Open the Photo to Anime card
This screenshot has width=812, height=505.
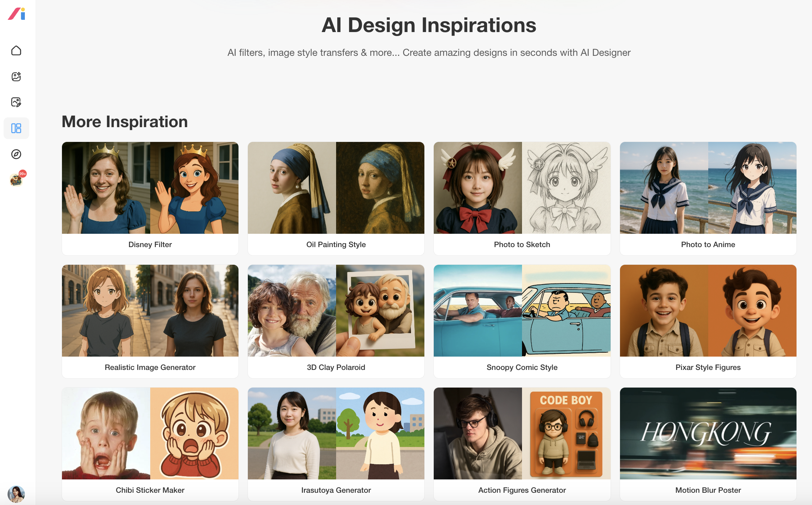(x=708, y=198)
